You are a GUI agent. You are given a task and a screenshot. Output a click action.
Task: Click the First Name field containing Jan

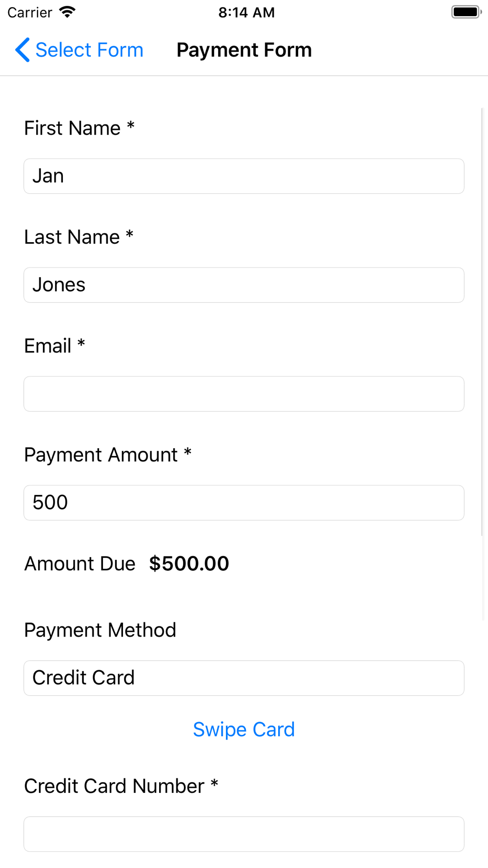tap(244, 176)
